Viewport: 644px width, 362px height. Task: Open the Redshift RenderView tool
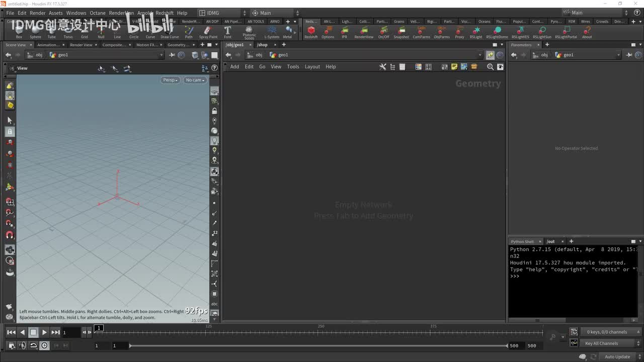pyautogui.click(x=364, y=31)
